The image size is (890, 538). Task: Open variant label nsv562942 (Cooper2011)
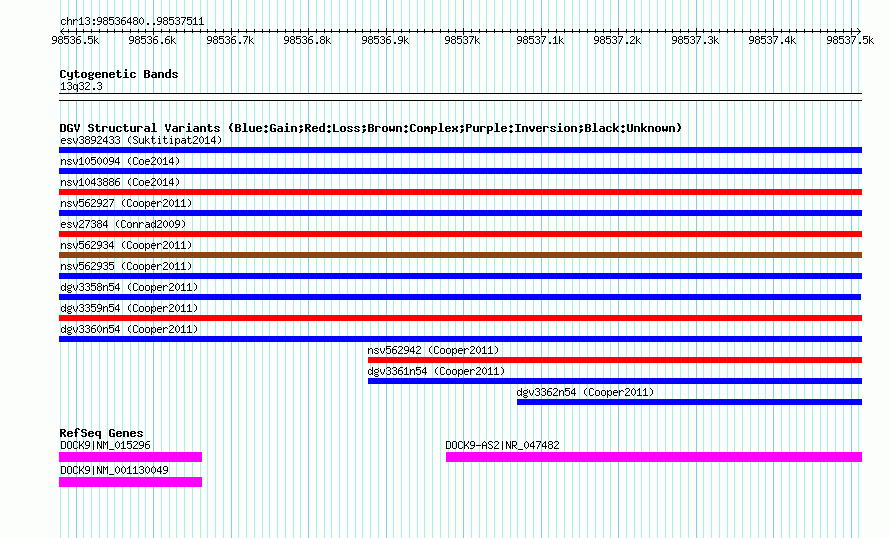[433, 350]
